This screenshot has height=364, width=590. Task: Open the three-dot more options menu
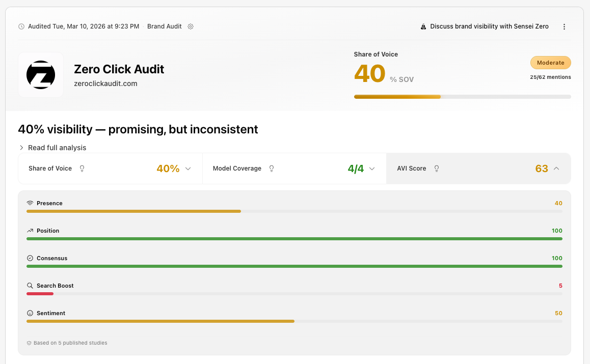click(564, 26)
